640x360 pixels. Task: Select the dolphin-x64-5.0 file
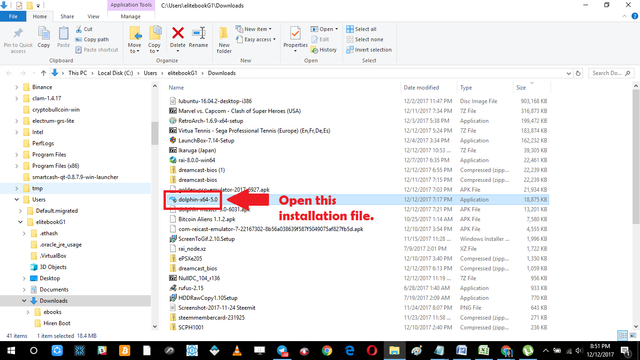198,200
